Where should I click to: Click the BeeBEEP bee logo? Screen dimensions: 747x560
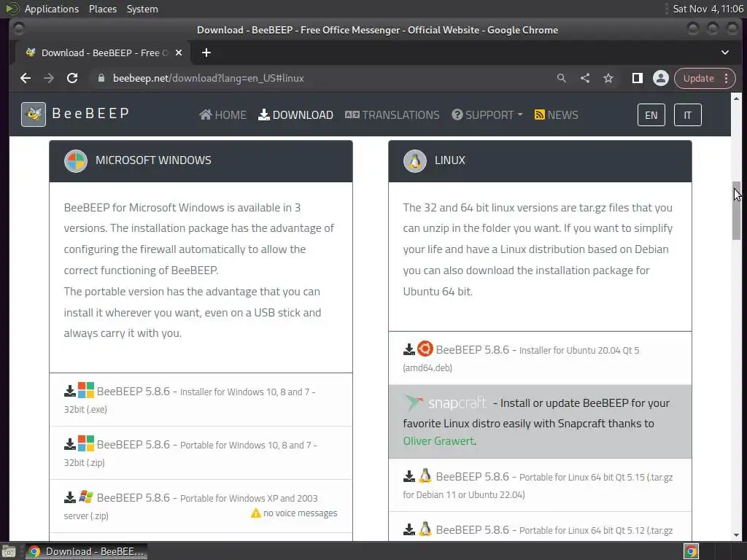(34, 114)
